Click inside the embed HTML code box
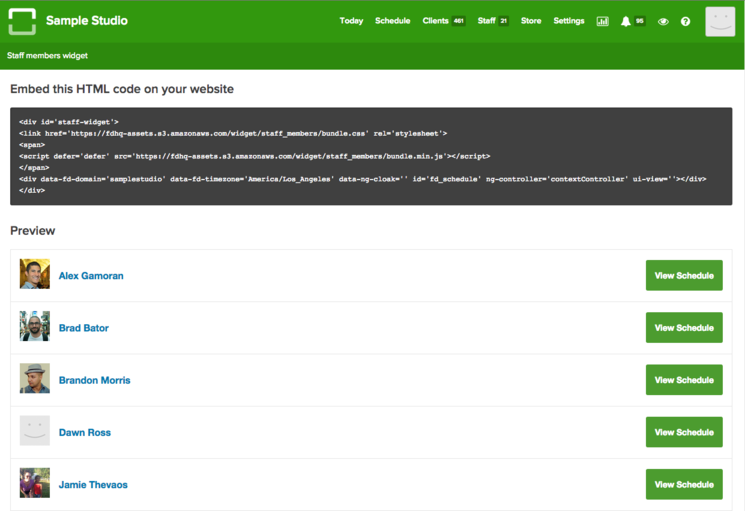The image size is (745, 511). 371,156
